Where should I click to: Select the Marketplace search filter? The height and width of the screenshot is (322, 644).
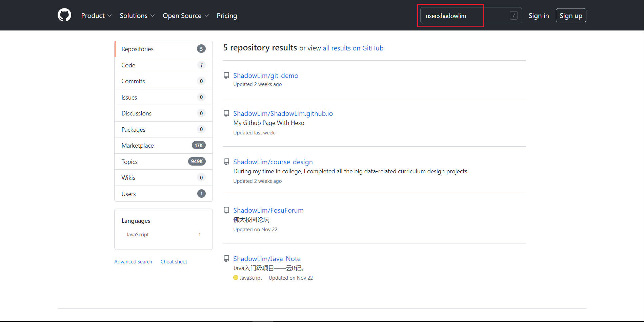click(x=164, y=146)
